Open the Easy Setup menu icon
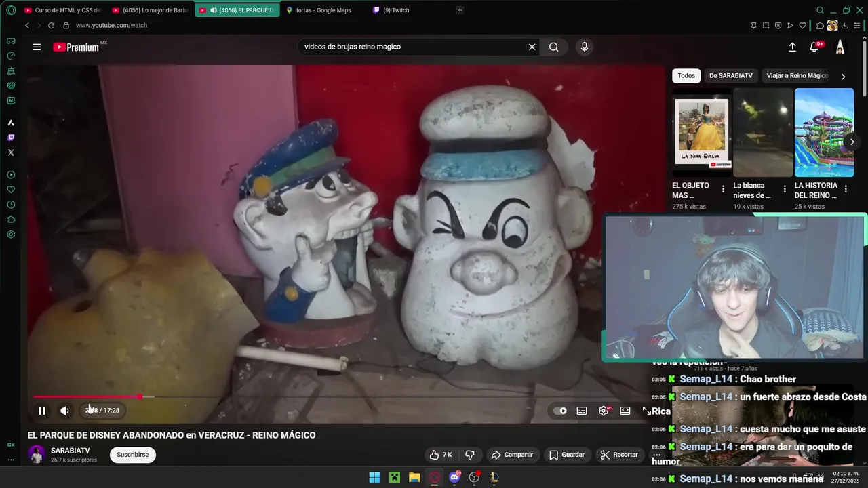 pyautogui.click(x=858, y=26)
